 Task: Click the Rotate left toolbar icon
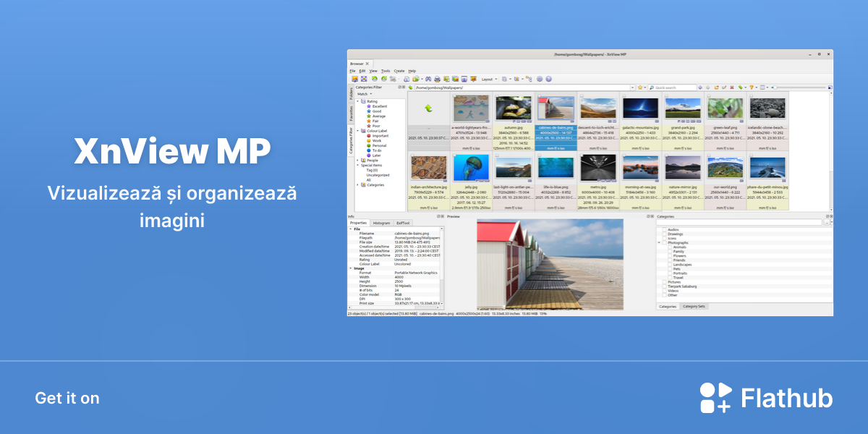coord(375,79)
